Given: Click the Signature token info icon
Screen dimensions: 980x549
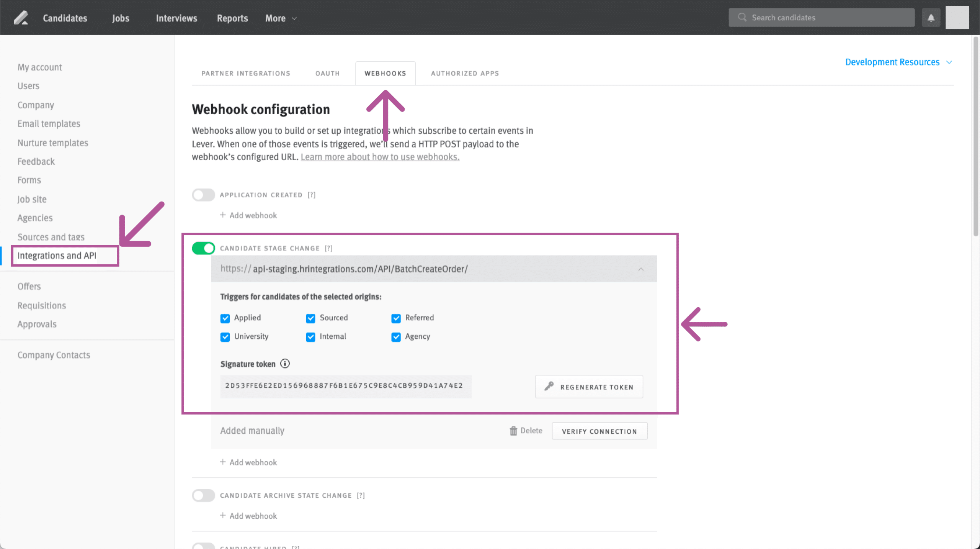Looking at the screenshot, I should (285, 364).
